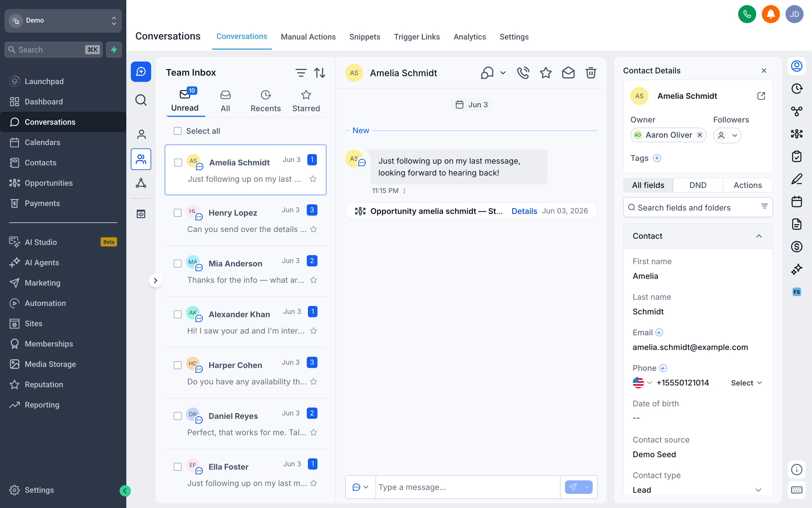Open the phone Select dropdown
812x508 pixels.
click(747, 383)
